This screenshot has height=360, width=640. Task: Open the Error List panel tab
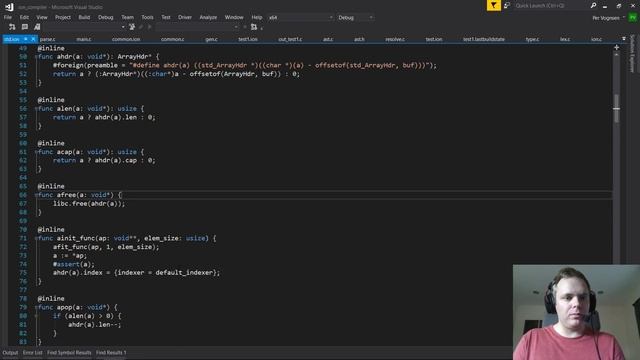tap(33, 353)
